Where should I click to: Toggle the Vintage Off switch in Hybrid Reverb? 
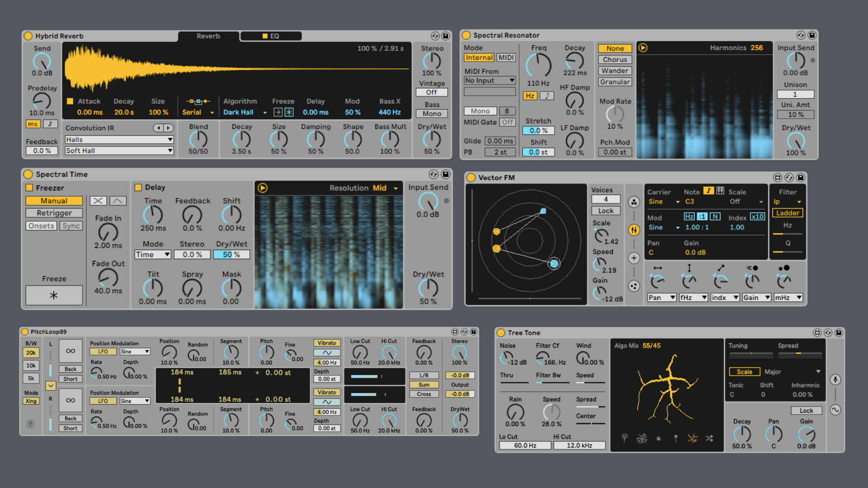tap(432, 92)
